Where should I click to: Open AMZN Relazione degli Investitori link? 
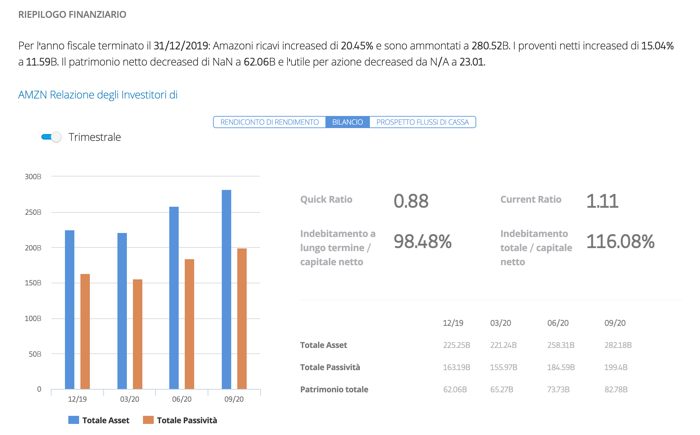click(98, 95)
